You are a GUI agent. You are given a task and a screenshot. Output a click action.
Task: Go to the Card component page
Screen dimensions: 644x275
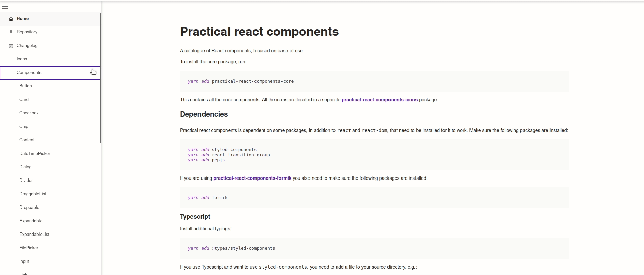click(x=24, y=100)
